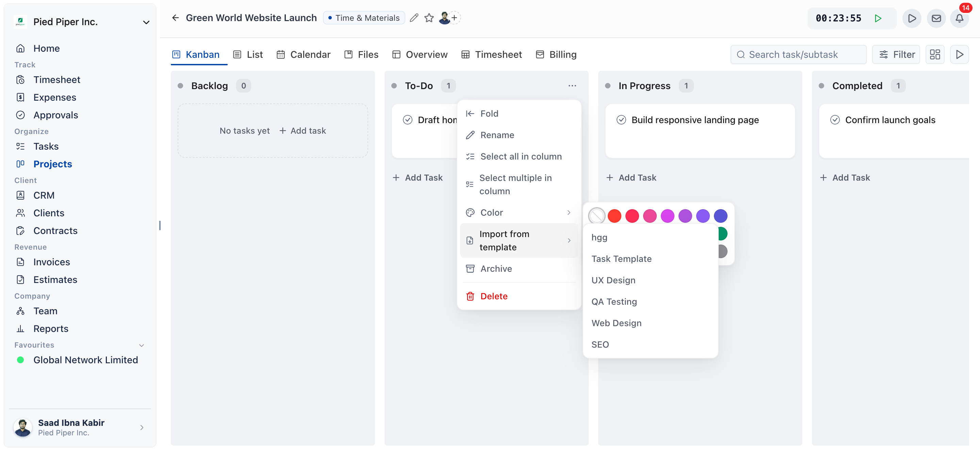
Task: Choose Delete from the column menu
Action: click(x=519, y=296)
